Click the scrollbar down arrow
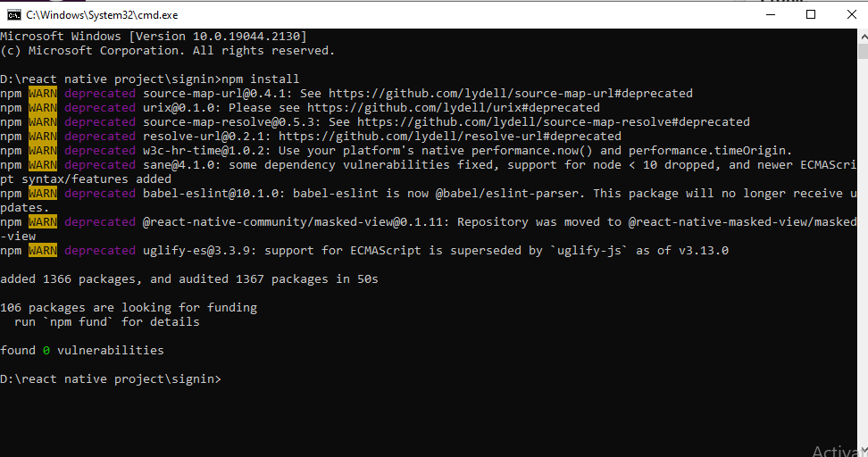The image size is (868, 457). pyautogui.click(x=863, y=450)
